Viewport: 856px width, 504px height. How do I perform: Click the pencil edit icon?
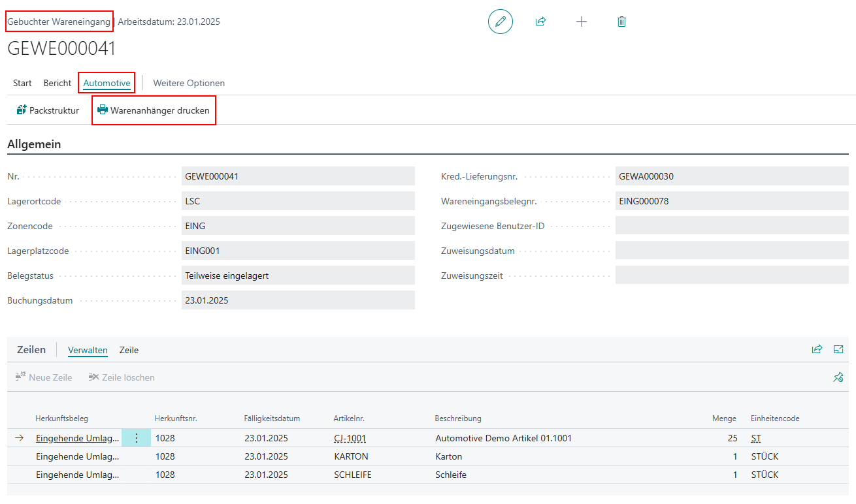501,22
